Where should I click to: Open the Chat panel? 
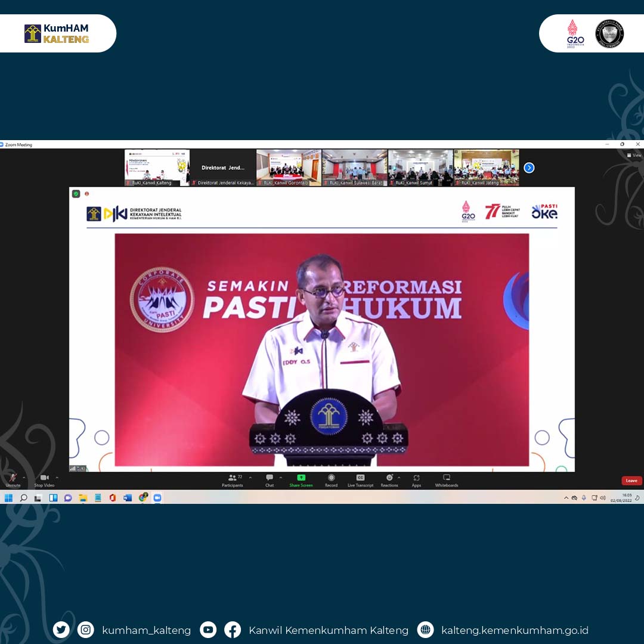270,480
